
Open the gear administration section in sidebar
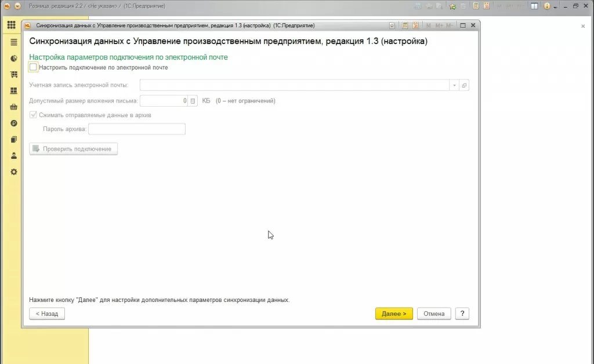point(14,172)
